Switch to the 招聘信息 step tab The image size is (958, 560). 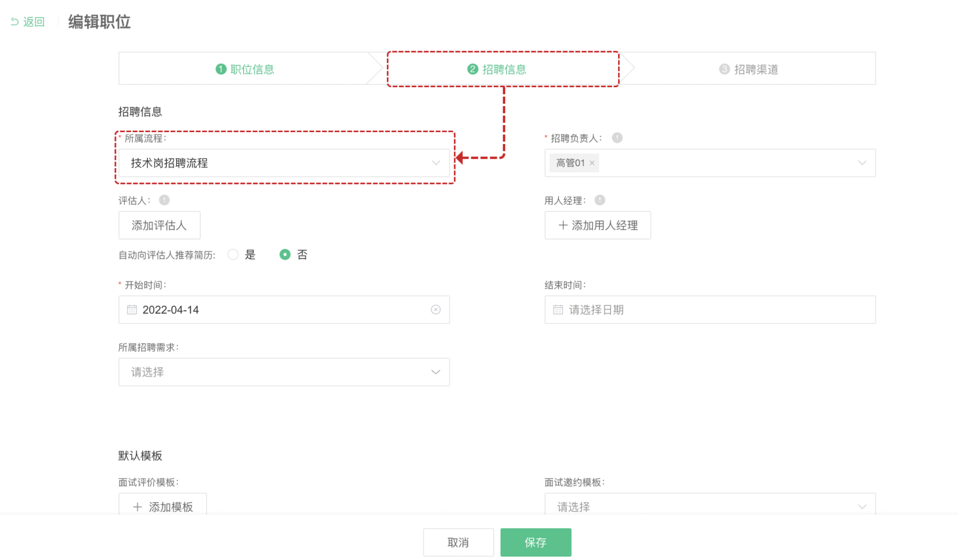(497, 69)
